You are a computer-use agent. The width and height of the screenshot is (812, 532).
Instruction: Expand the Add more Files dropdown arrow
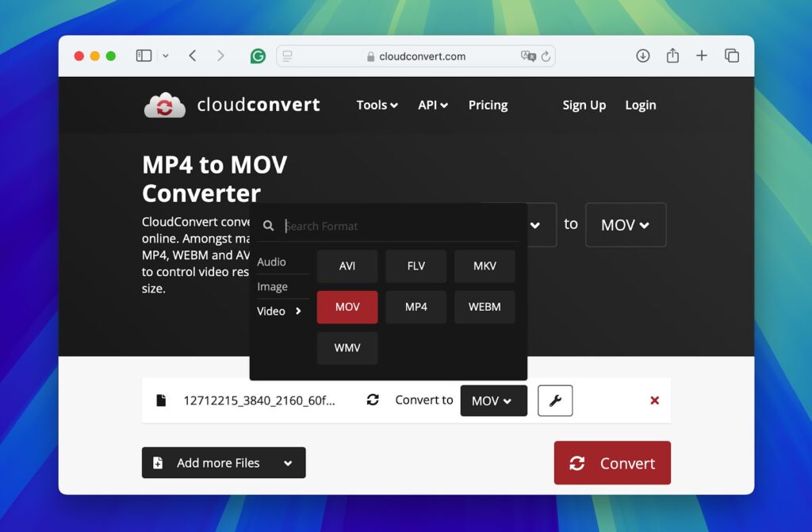[288, 463]
